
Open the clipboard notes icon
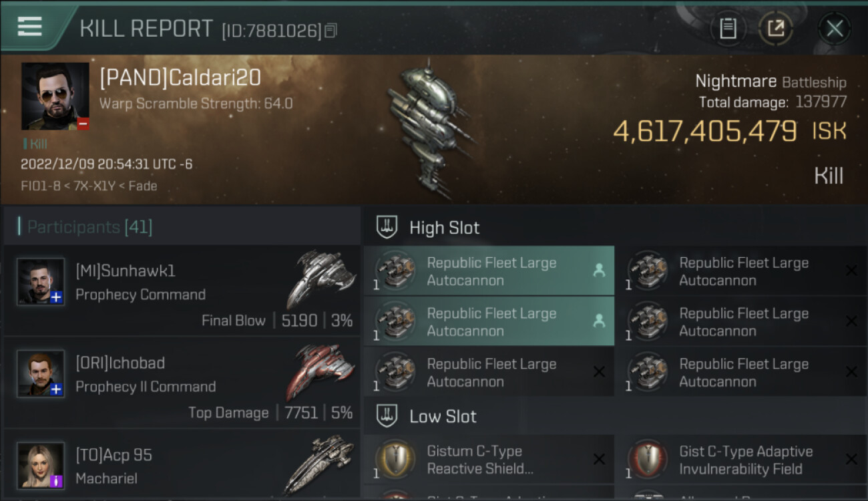coord(728,29)
